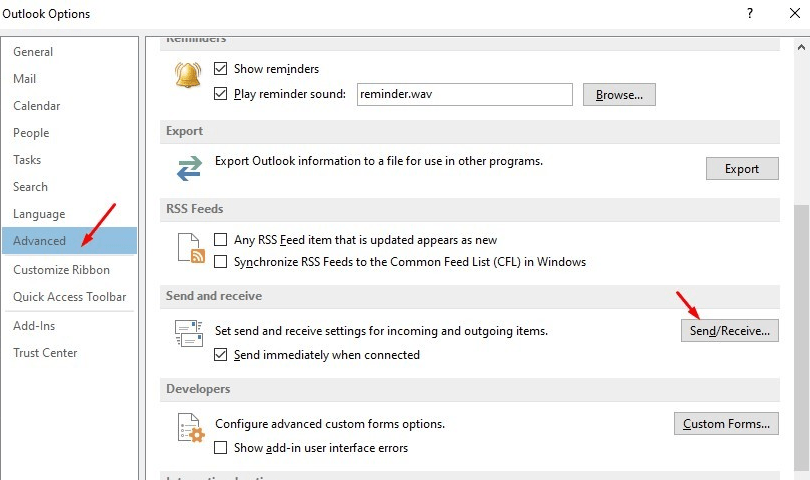Click the Send and receive section header
The height and width of the screenshot is (480, 810).
tap(470, 296)
